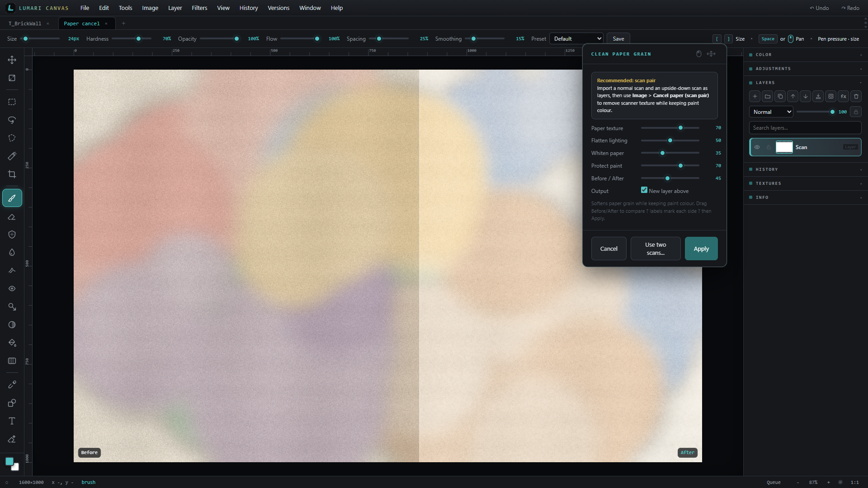The width and height of the screenshot is (868, 488).
Task: Toggle 'New layer above' checkbox
Action: [x=644, y=190]
